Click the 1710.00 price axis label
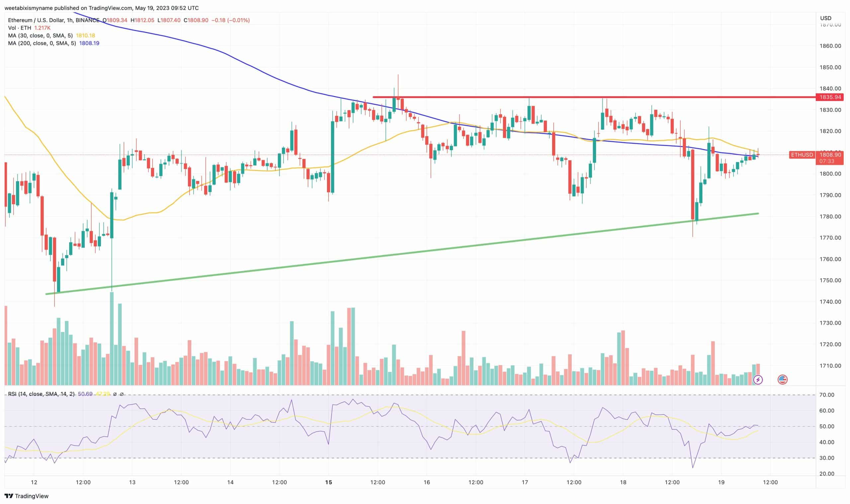This screenshot has width=850, height=504. pos(830,366)
